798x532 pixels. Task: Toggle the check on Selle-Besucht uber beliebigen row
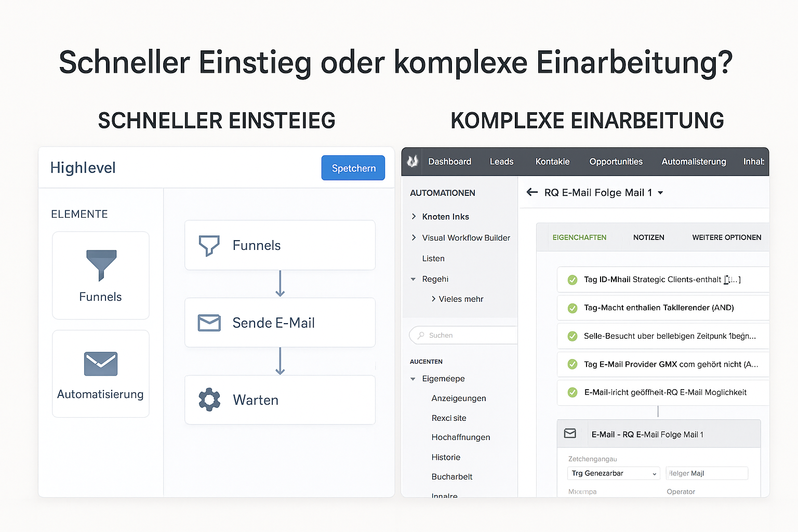573,336
